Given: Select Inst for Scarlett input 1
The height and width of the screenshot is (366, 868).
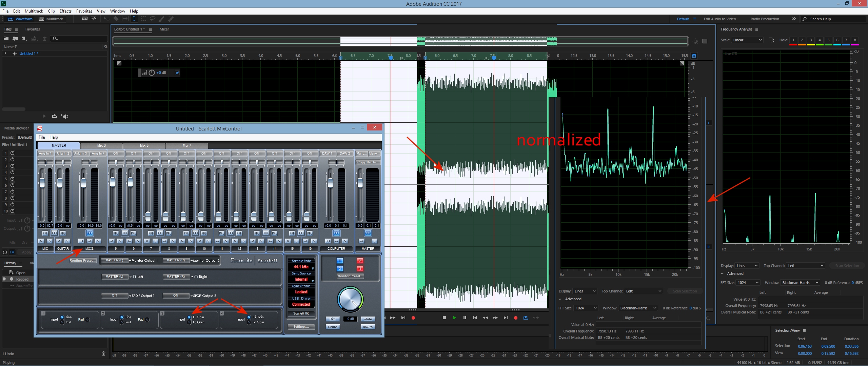Looking at the screenshot, I should 62,322.
